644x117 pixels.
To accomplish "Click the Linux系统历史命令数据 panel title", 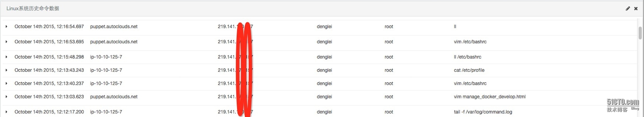I will [x=33, y=9].
